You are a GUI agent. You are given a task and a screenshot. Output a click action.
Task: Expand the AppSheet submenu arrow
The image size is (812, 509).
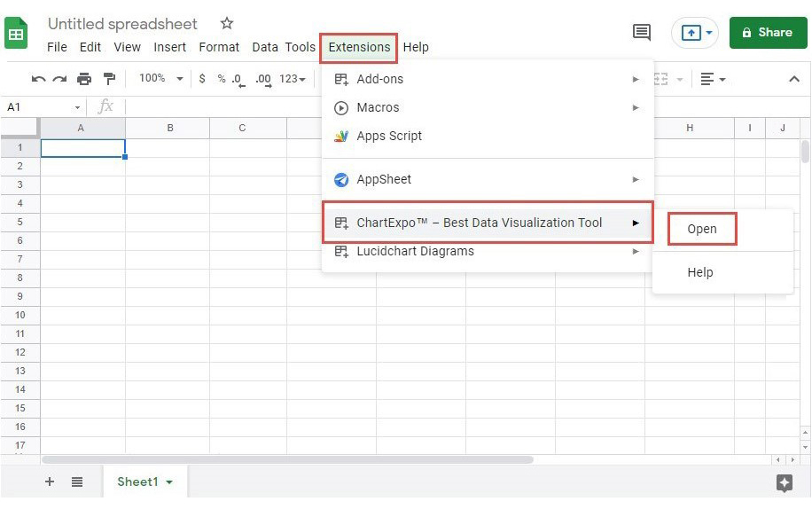pyautogui.click(x=636, y=180)
